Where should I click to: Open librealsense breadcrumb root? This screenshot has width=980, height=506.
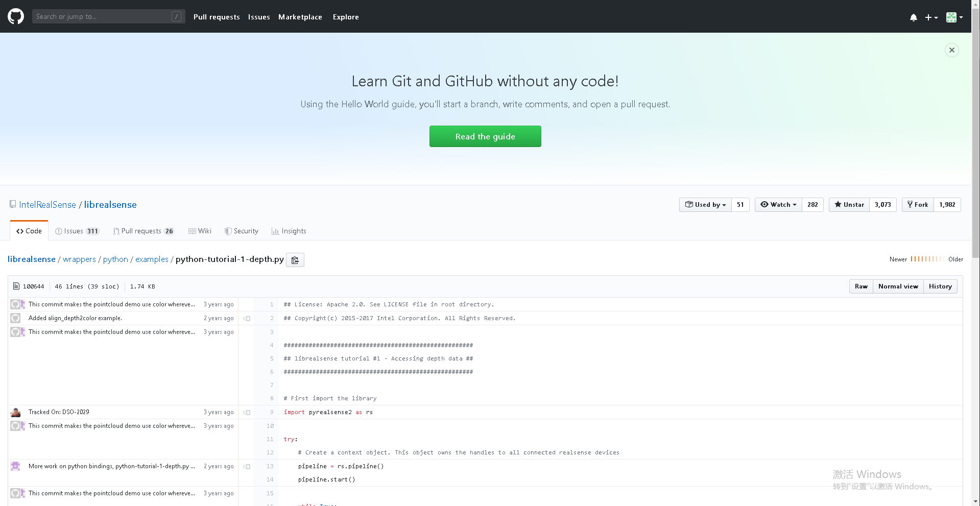[32, 259]
